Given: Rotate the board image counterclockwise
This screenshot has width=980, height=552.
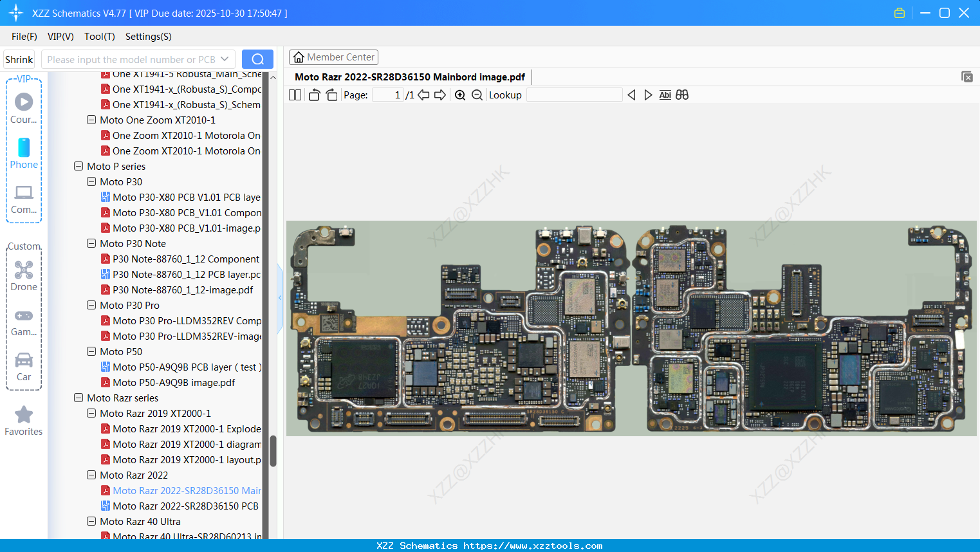Looking at the screenshot, I should coord(313,95).
